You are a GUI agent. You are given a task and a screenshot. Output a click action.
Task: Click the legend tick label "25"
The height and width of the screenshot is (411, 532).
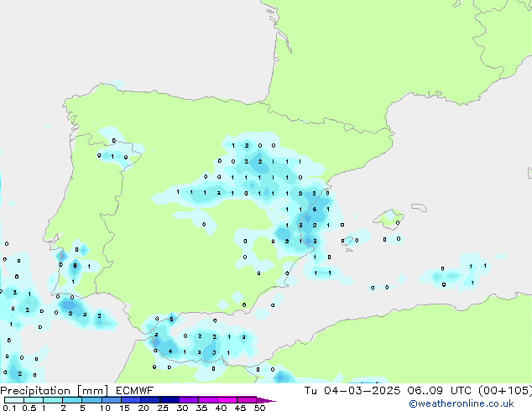pos(163,408)
